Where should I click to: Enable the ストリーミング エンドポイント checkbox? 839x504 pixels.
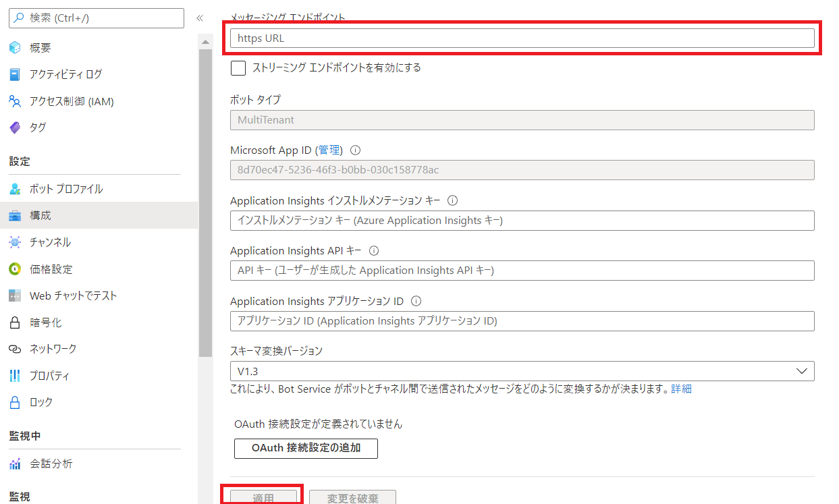coord(238,67)
